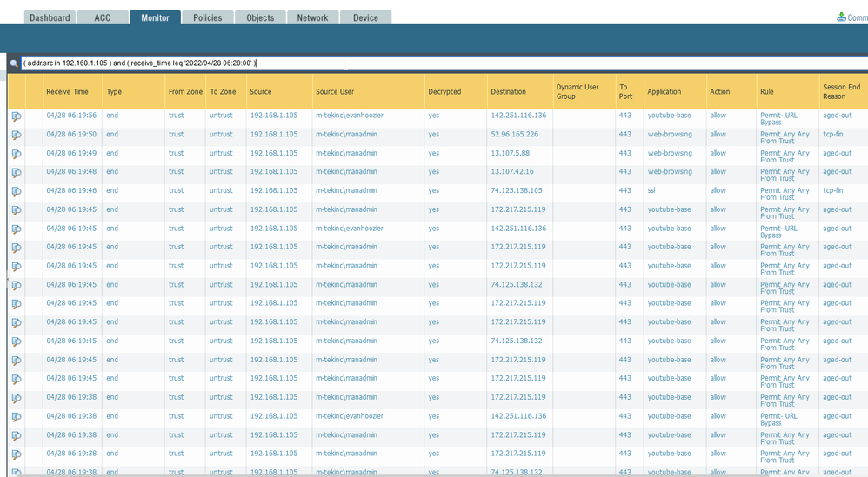The width and height of the screenshot is (868, 477).
Task: Click the Commit icon at top right
Action: coord(841,17)
